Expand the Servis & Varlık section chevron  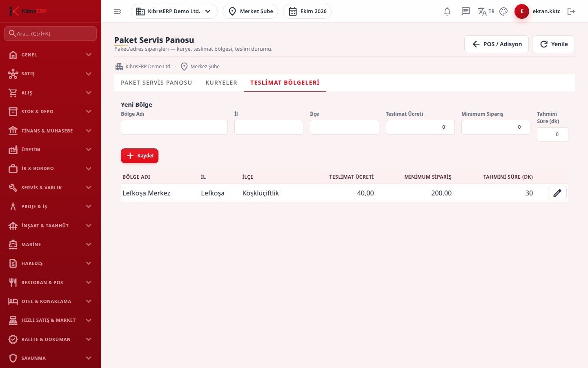click(x=89, y=188)
